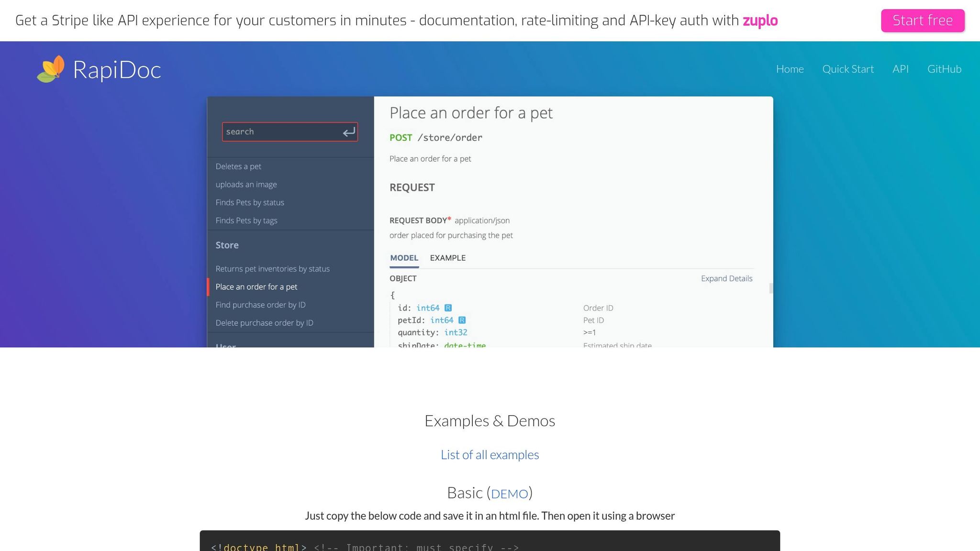Click the R badge next to id int64
980x551 pixels.
448,308
